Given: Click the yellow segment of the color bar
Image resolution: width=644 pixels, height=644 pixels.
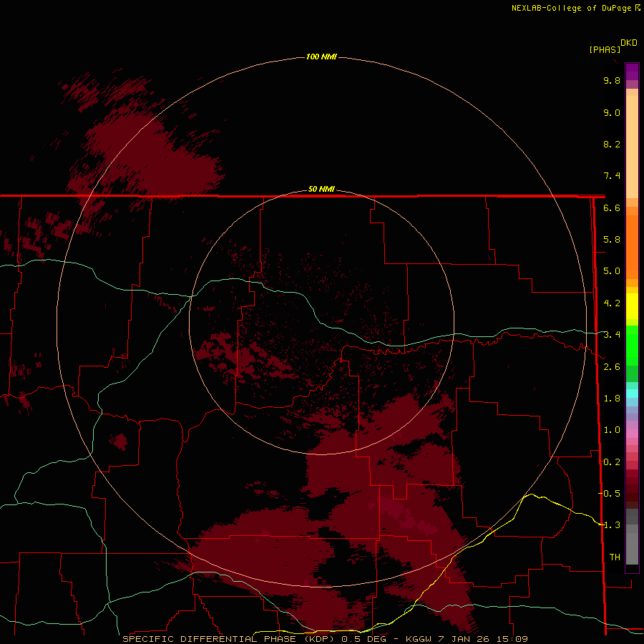Looking at the screenshot, I should point(632,306).
